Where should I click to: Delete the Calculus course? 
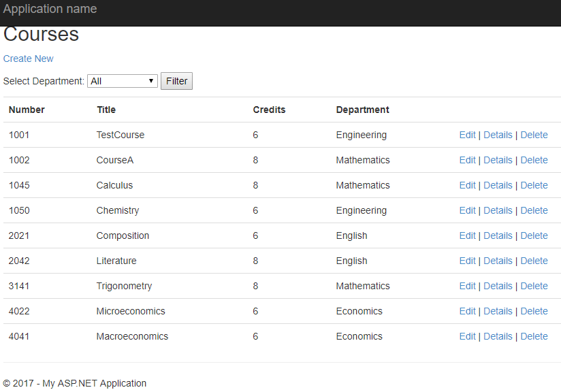(534, 185)
